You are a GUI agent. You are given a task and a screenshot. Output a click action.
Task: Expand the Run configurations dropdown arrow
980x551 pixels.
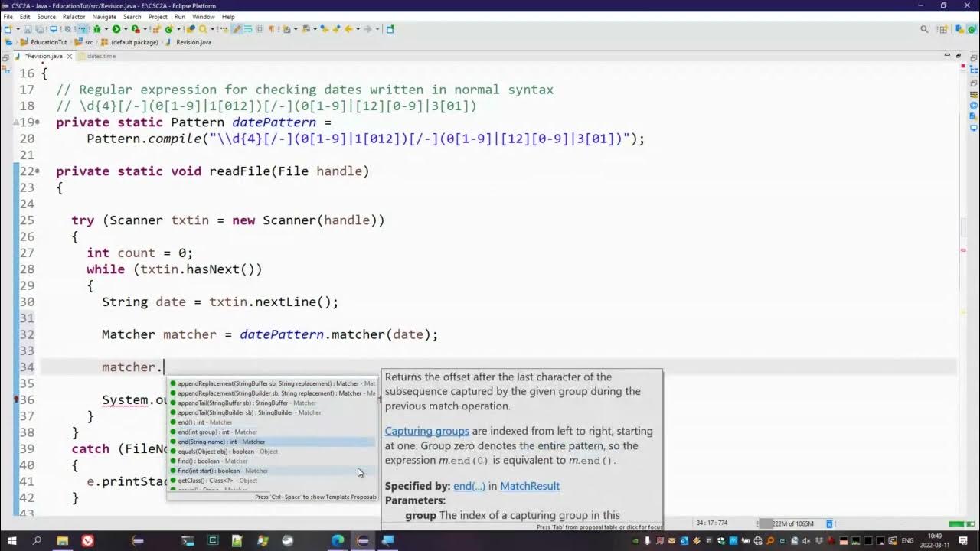click(126, 29)
